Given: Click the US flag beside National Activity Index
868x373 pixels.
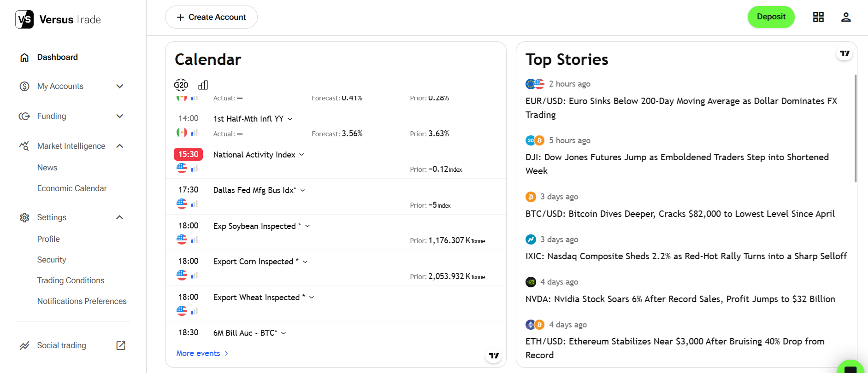Looking at the screenshot, I should coord(182,168).
